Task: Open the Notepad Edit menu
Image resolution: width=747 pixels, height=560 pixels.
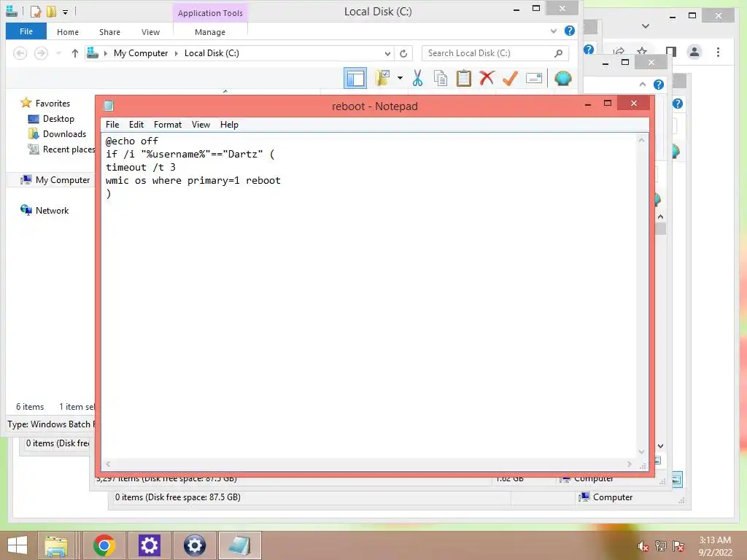Action: [x=136, y=124]
